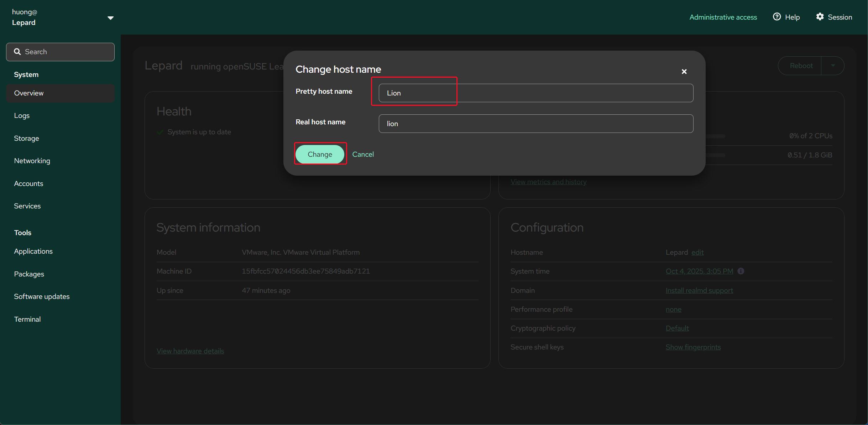Select Networking in the sidebar
Image resolution: width=868 pixels, height=425 pixels.
[x=32, y=161]
